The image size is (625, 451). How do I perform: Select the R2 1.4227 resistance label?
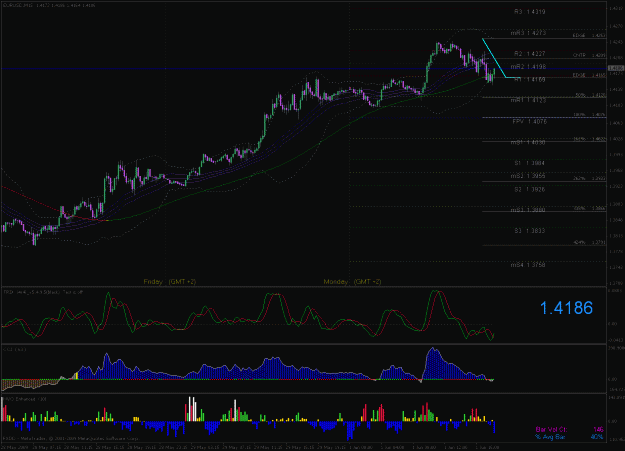tap(529, 54)
